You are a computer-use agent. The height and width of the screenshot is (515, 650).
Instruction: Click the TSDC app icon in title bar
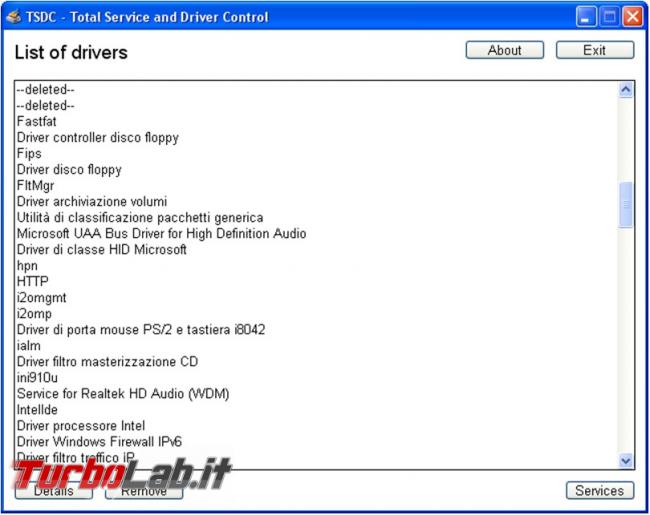[13, 17]
